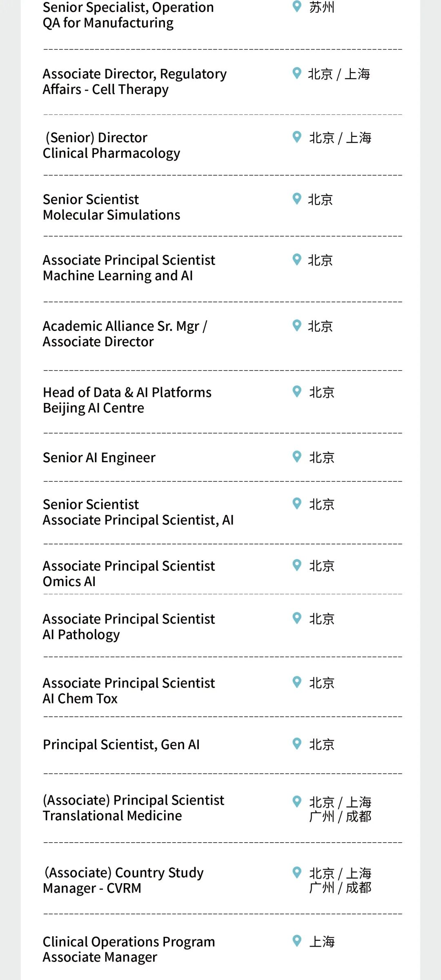Open Head of Data & AI Platforms job
The height and width of the screenshot is (980, 441).
(x=127, y=400)
